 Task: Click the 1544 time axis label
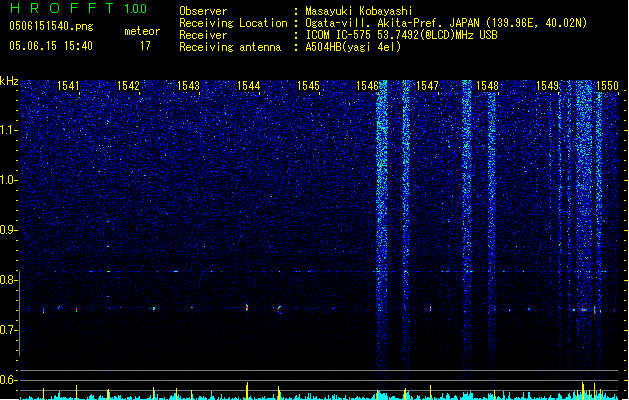click(x=248, y=86)
